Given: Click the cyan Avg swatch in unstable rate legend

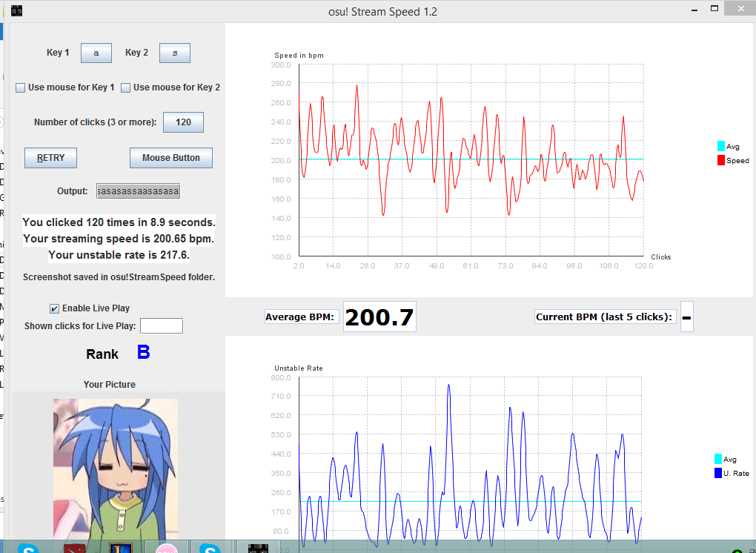Looking at the screenshot, I should (x=718, y=460).
